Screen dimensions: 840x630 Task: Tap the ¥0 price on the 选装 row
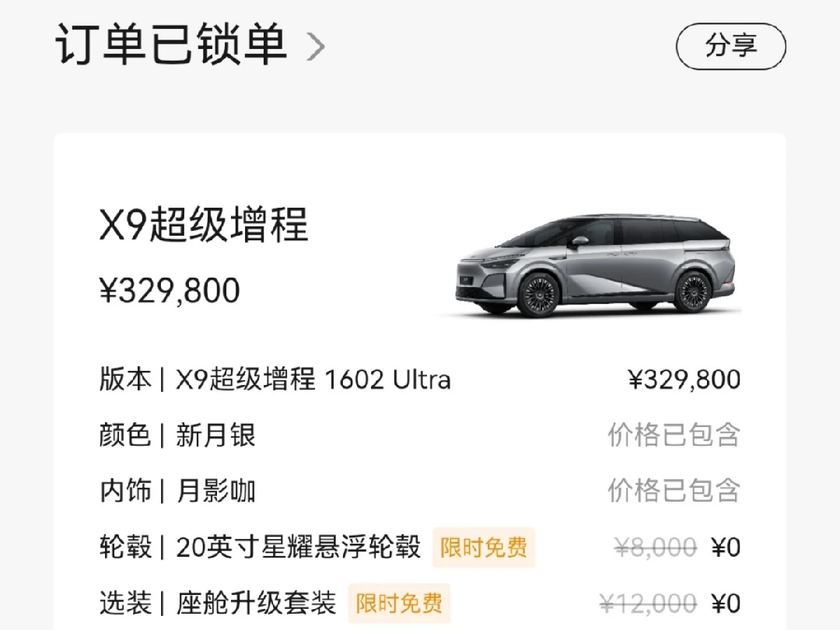726,603
